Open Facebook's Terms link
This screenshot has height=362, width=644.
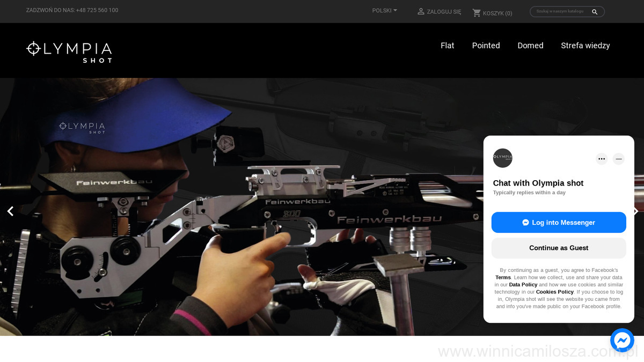503,277
